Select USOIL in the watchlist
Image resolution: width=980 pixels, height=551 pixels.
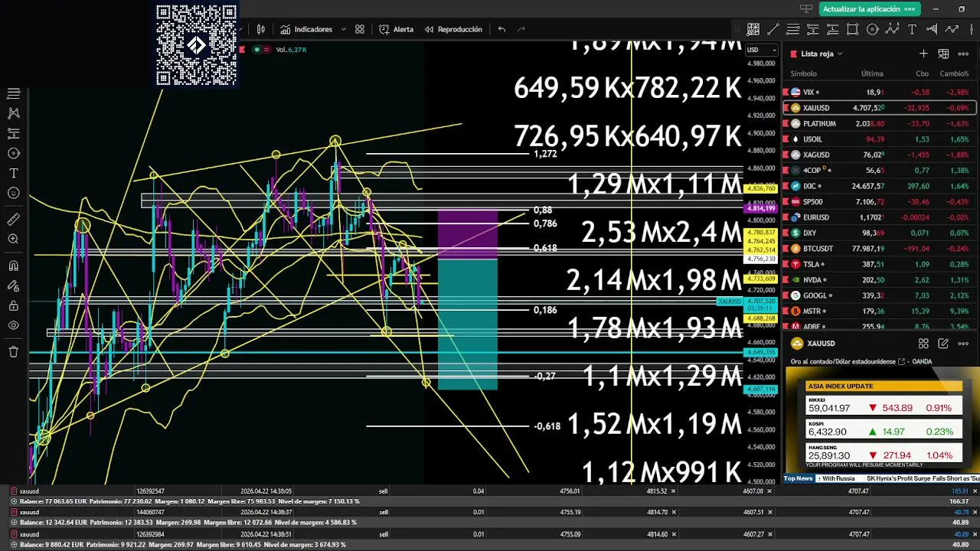[879, 139]
